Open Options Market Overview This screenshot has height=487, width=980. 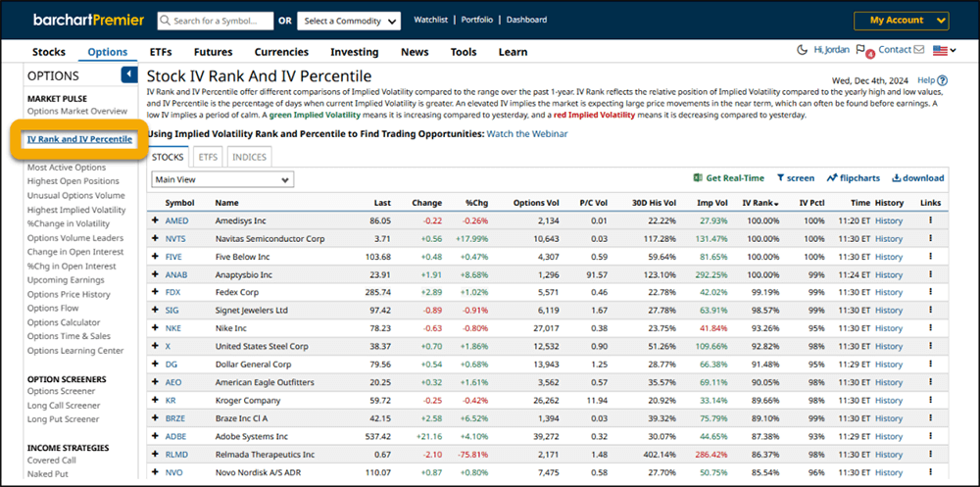click(x=77, y=112)
